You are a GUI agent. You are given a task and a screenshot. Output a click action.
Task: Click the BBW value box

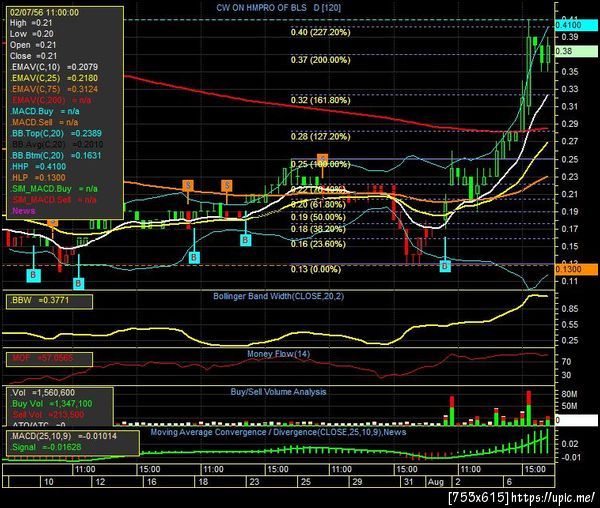pyautogui.click(x=49, y=301)
